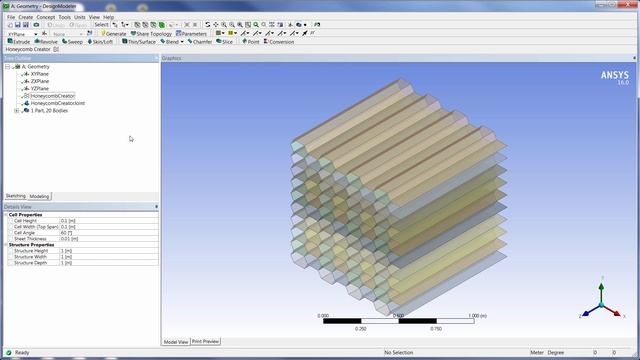Click the New Sketch icon
Screen dimensions: 640x360
(x=89, y=33)
